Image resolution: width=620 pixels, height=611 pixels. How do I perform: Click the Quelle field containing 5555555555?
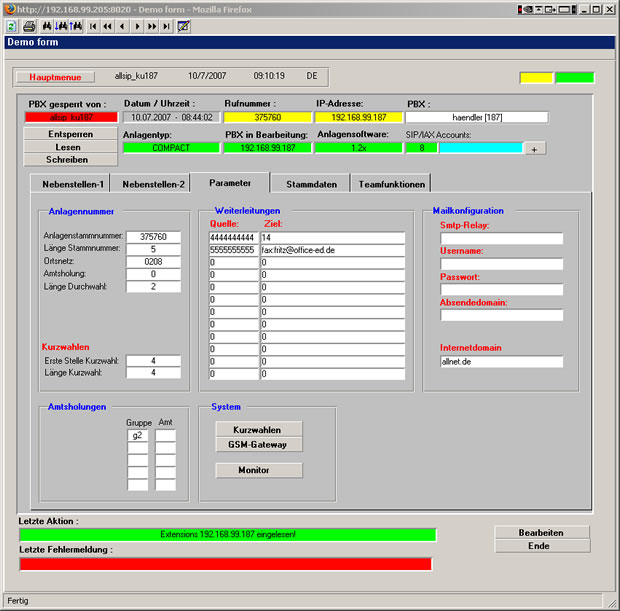(234, 250)
